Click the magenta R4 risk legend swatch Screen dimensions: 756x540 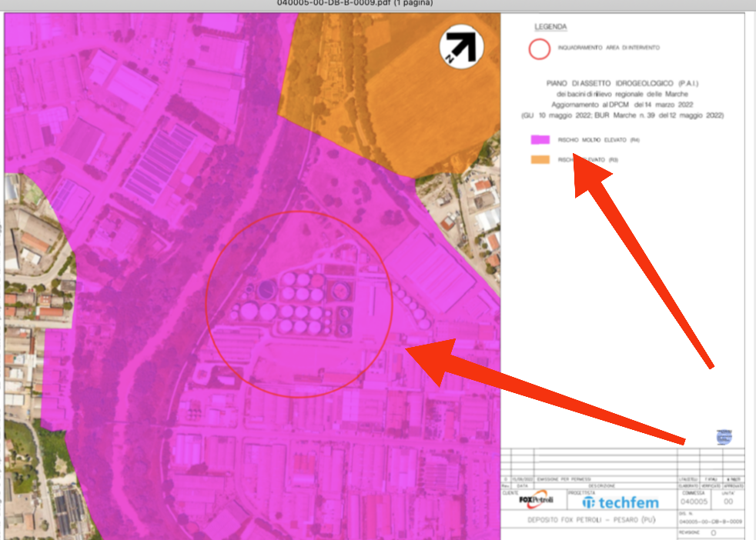pyautogui.click(x=539, y=141)
